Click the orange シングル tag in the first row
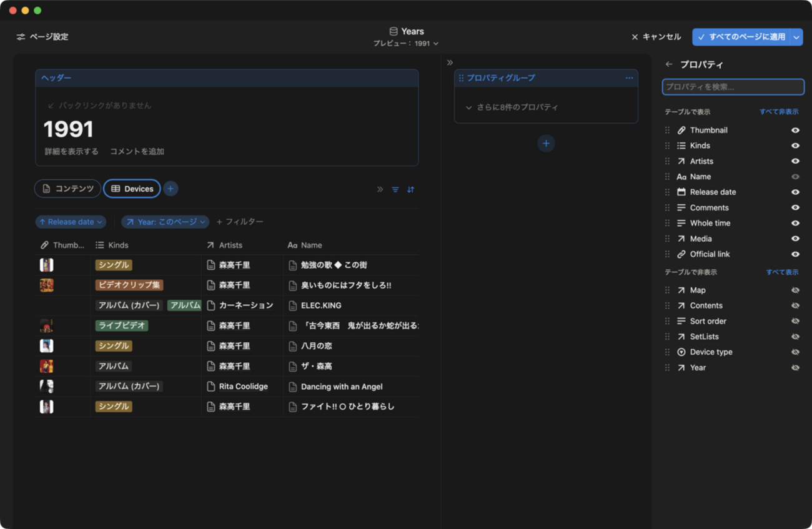This screenshot has width=812, height=529. [x=113, y=265]
